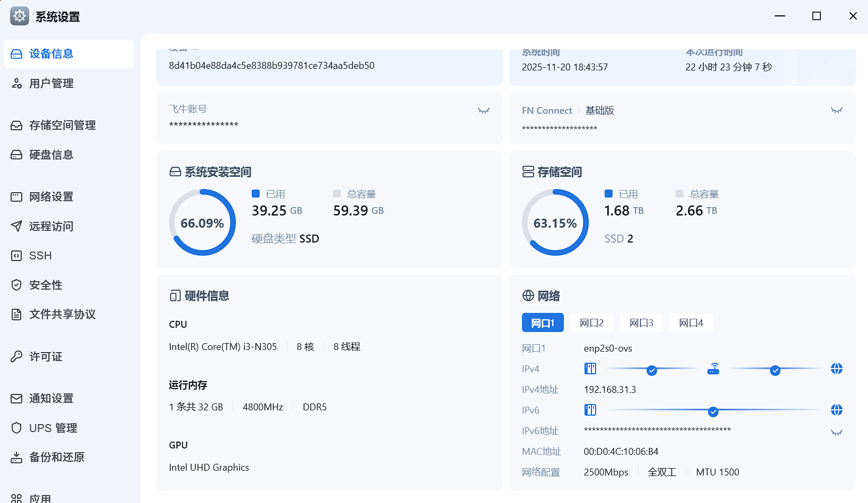The image size is (868, 503).
Task: Select 网络设置 network settings
Action: 69,197
